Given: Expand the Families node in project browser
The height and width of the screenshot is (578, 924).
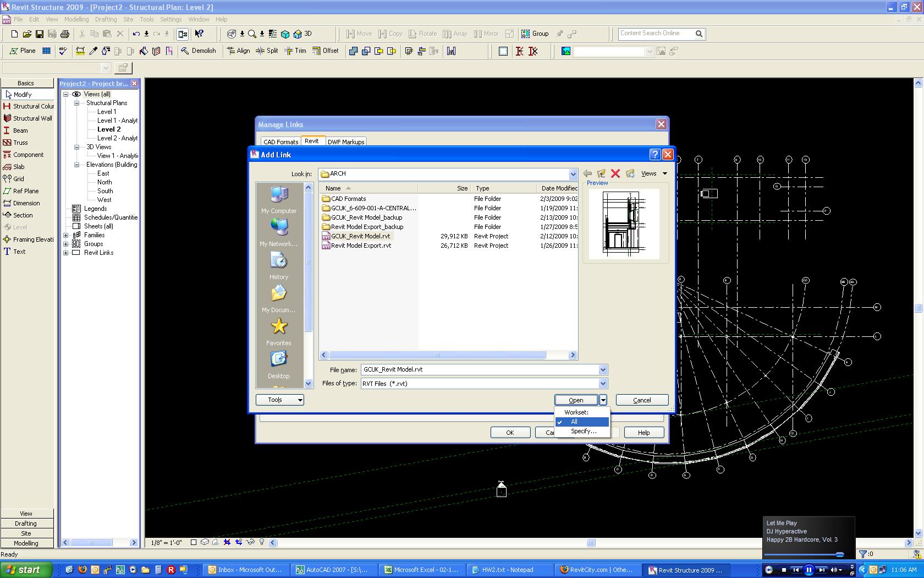Looking at the screenshot, I should click(x=66, y=235).
